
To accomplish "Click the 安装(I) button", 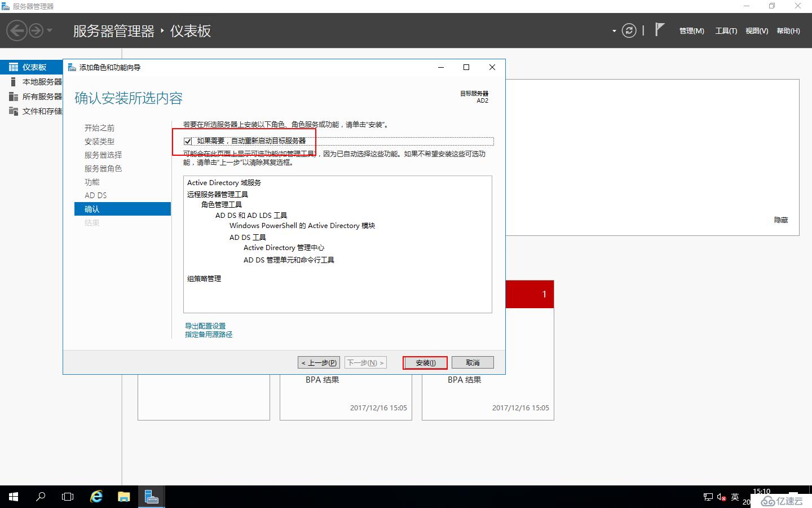I will (x=426, y=362).
